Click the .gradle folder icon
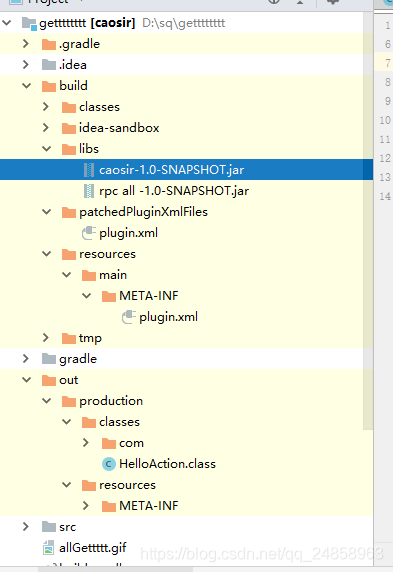This screenshot has height=572, width=393. tap(49, 45)
